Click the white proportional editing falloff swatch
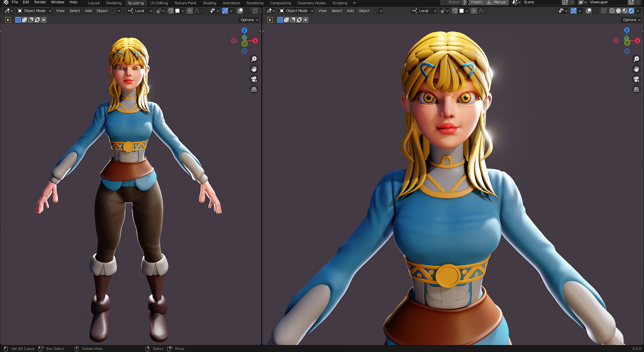The height and width of the screenshot is (352, 644). tap(177, 11)
